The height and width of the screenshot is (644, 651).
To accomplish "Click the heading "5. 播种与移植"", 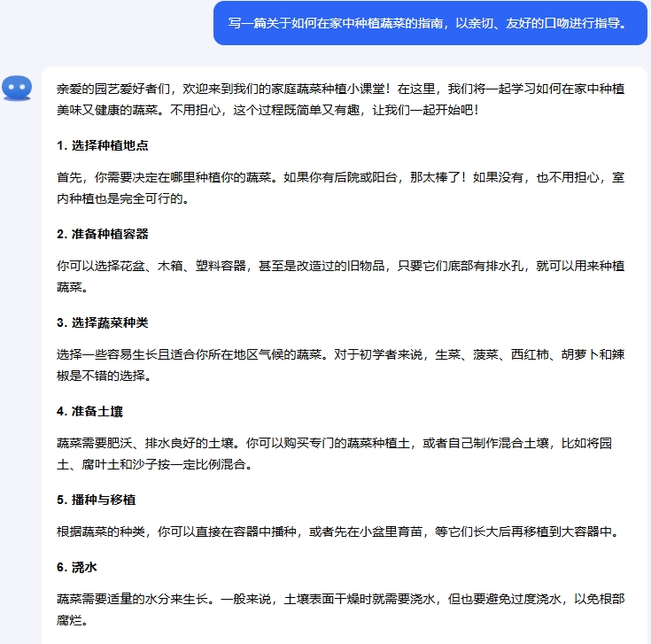I will coord(96,500).
